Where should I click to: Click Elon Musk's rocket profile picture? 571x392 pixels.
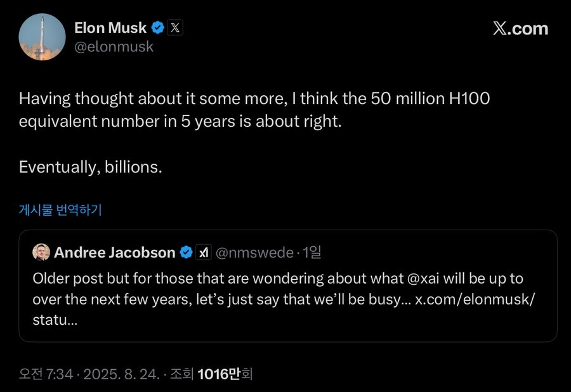click(x=42, y=37)
